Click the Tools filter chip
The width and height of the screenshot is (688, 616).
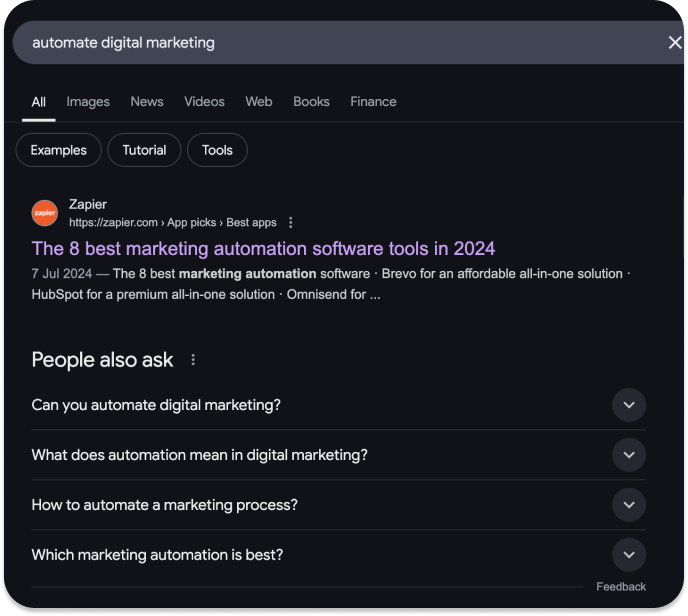coord(217,150)
